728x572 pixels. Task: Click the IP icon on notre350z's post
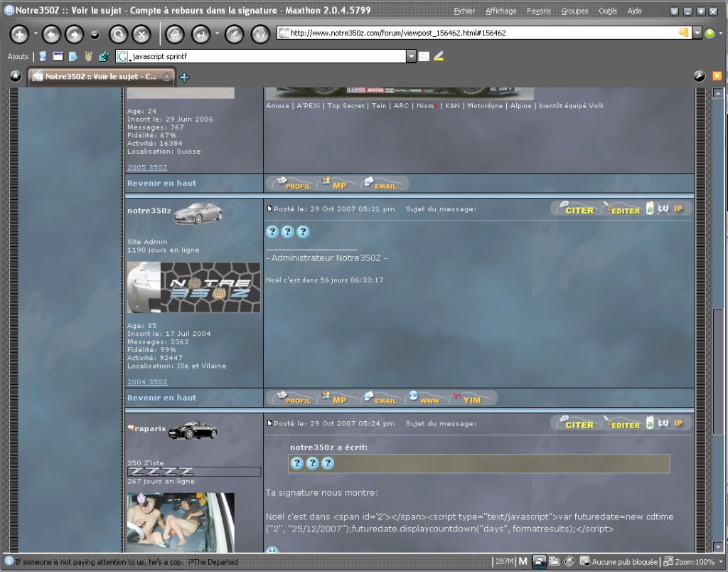(x=678, y=208)
